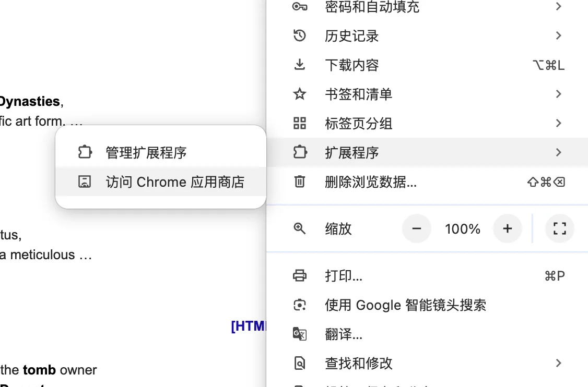Click the translate icon beside 翻译

point(300,334)
